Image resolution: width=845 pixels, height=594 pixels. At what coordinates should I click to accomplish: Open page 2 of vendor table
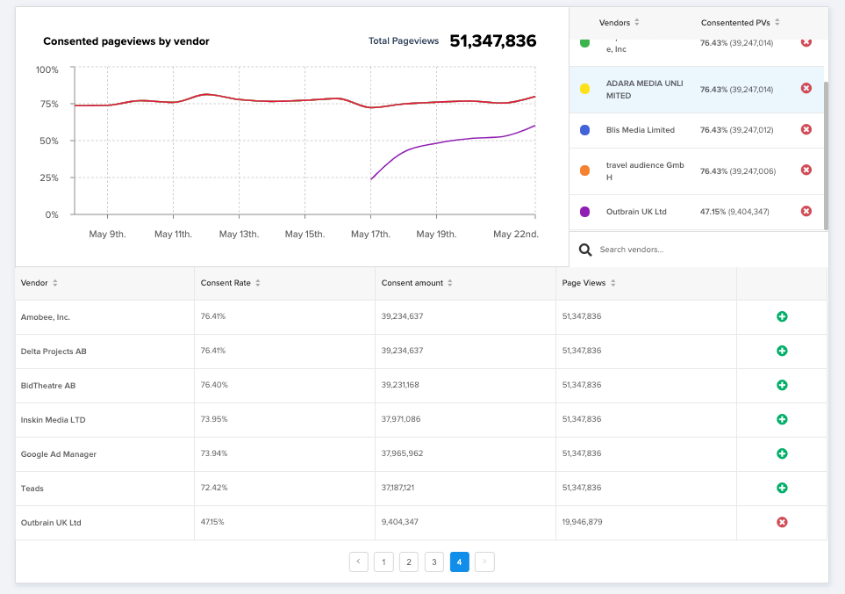(x=408, y=562)
